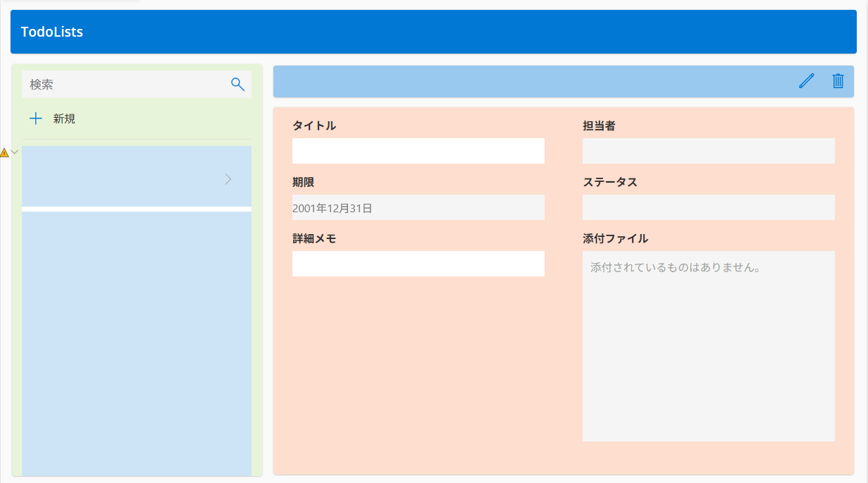
Task: Click the TodoLists header title
Action: [52, 32]
